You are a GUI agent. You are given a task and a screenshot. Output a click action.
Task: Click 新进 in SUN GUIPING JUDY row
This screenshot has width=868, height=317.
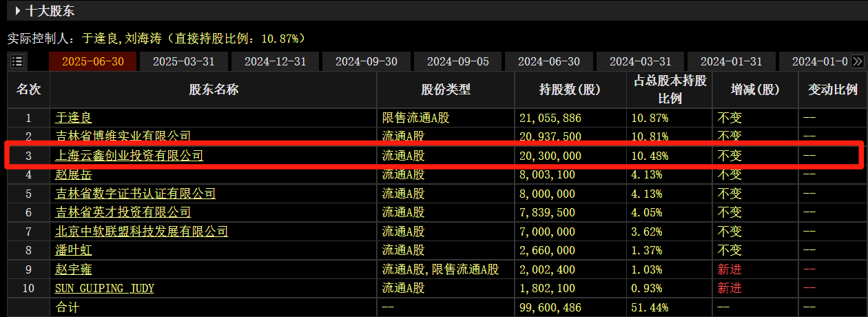[730, 288]
